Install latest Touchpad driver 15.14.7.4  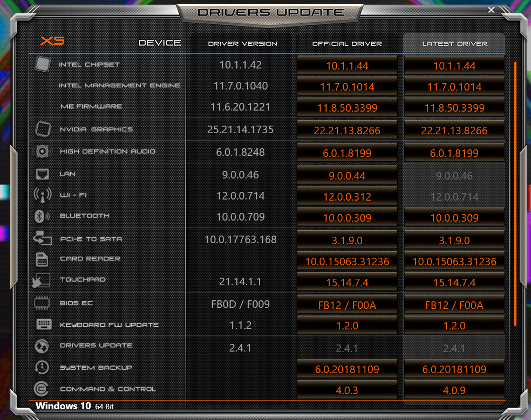tap(454, 282)
